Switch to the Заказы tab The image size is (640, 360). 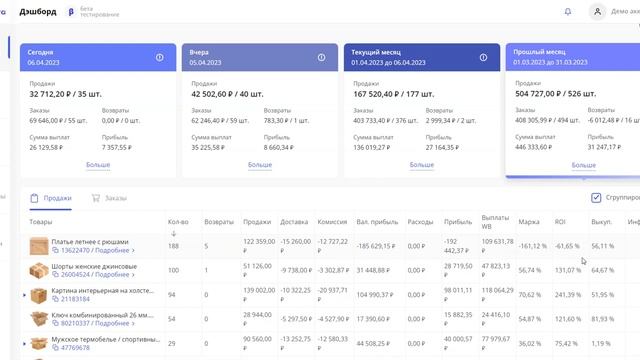coord(109,198)
